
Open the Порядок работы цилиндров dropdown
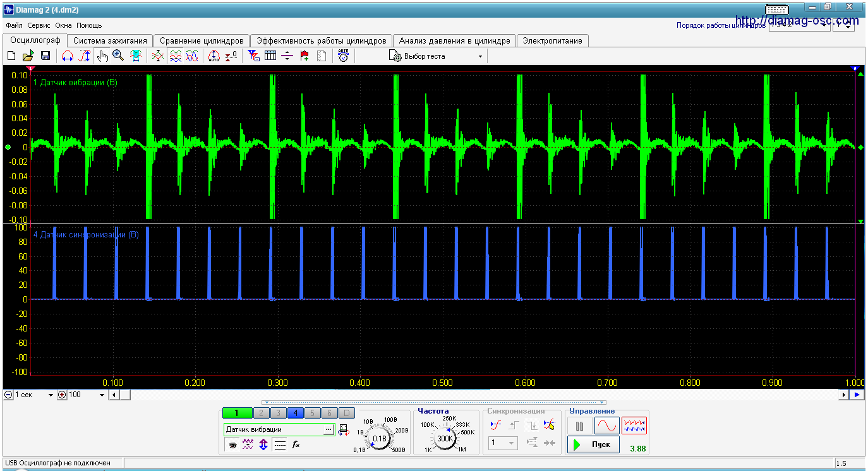(x=799, y=26)
